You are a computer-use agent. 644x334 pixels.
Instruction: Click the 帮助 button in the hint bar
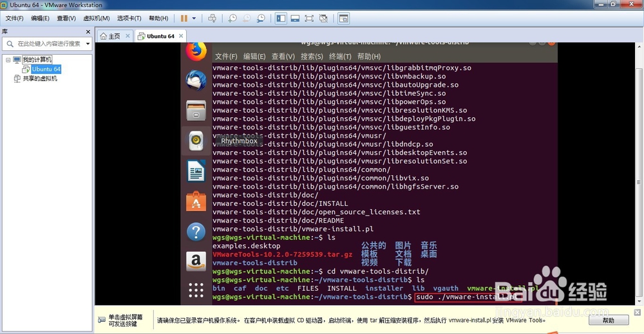click(x=609, y=320)
